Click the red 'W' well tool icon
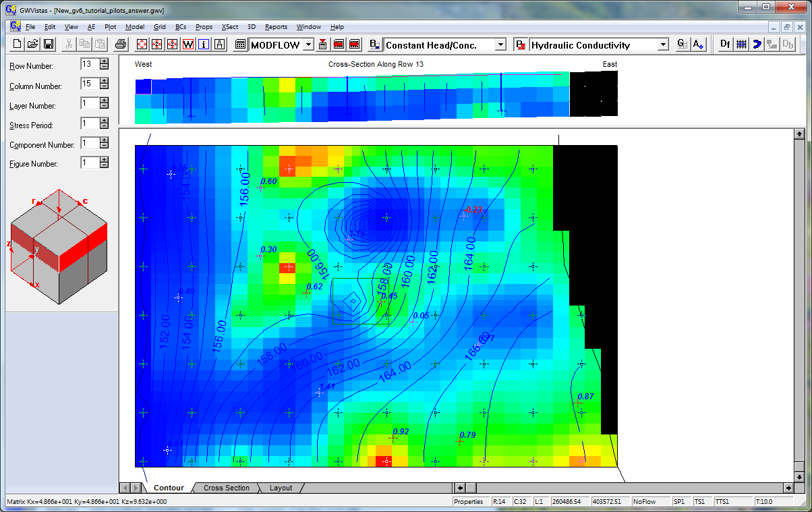This screenshot has height=512, width=812. [187, 45]
